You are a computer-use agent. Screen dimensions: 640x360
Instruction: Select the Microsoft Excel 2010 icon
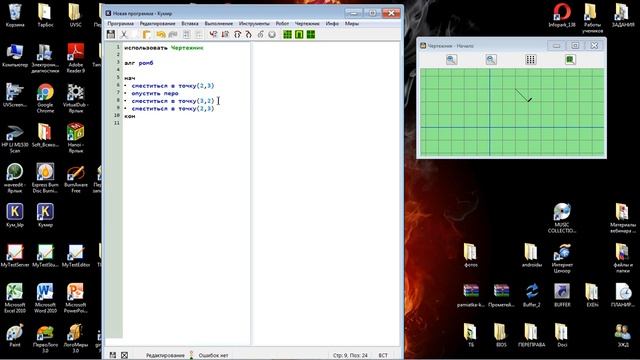(15, 298)
